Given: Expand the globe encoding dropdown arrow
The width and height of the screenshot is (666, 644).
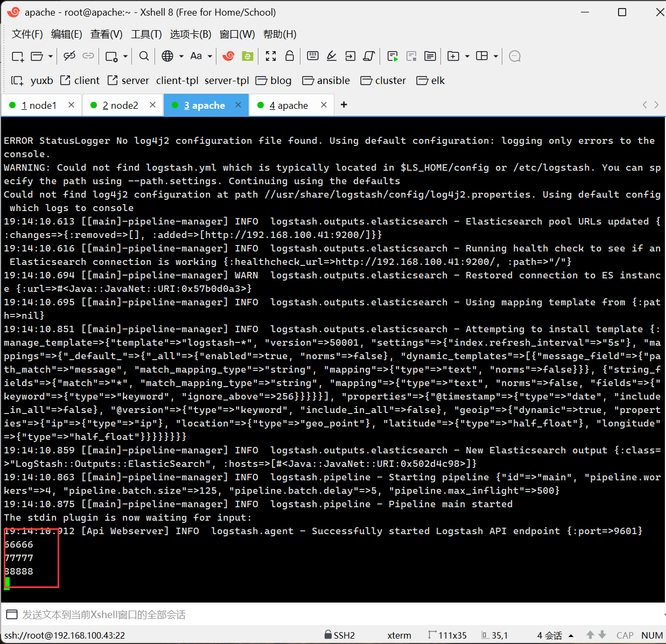Looking at the screenshot, I should [x=181, y=56].
